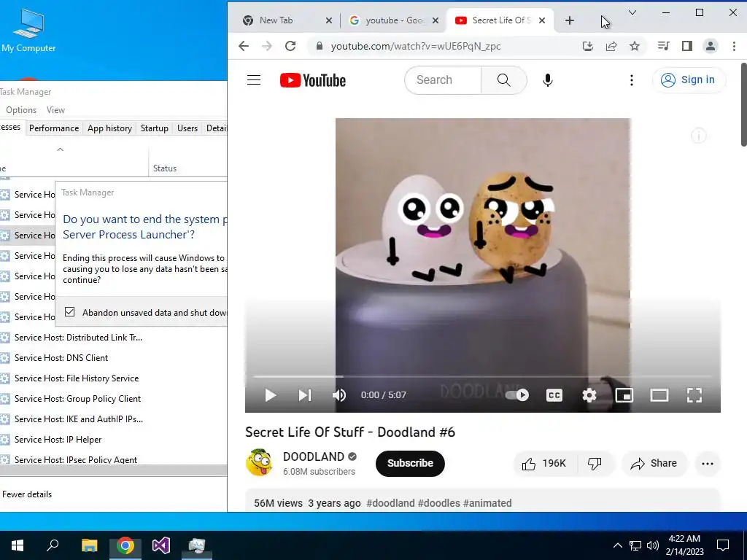Open YouTube settings three-dot menu
747x560 pixels.
click(632, 80)
